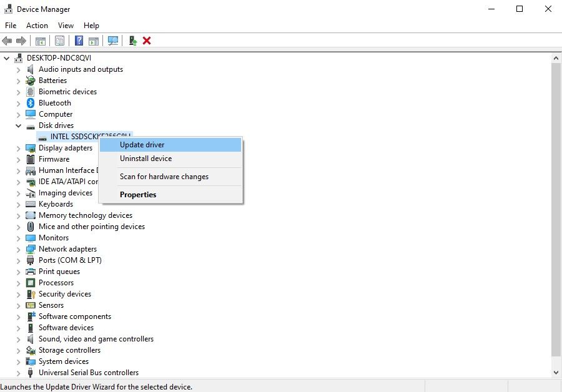Click the Network adapters icon

tap(31, 249)
